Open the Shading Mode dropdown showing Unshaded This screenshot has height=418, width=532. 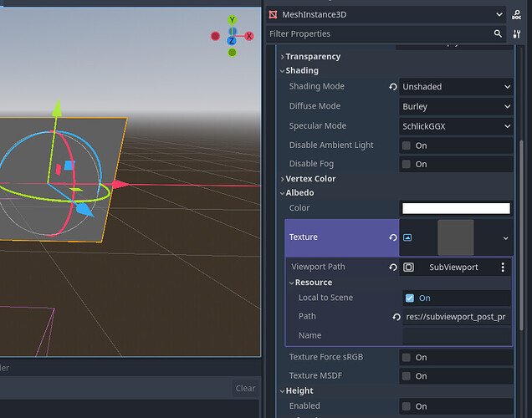coord(456,87)
